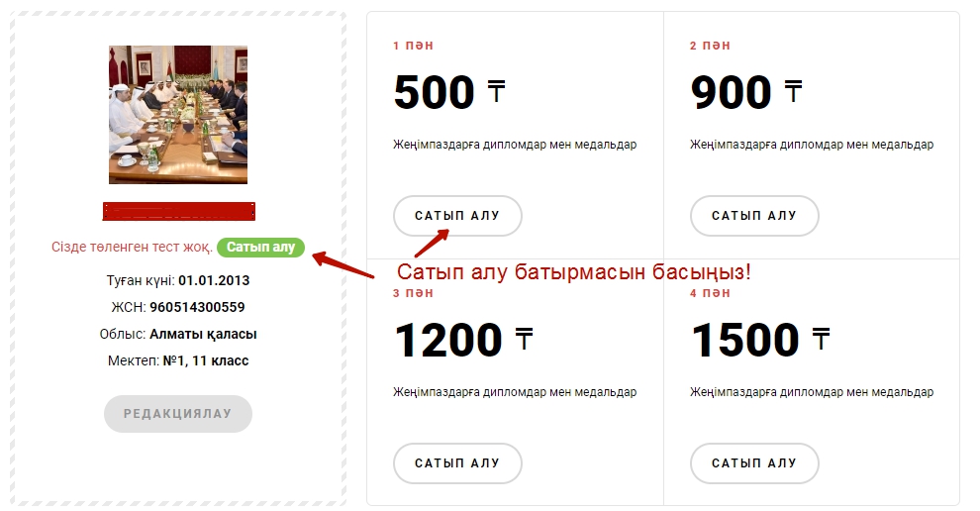Screen dimensions: 980x511
Task: Select the 1 пән label
Action: point(413,46)
